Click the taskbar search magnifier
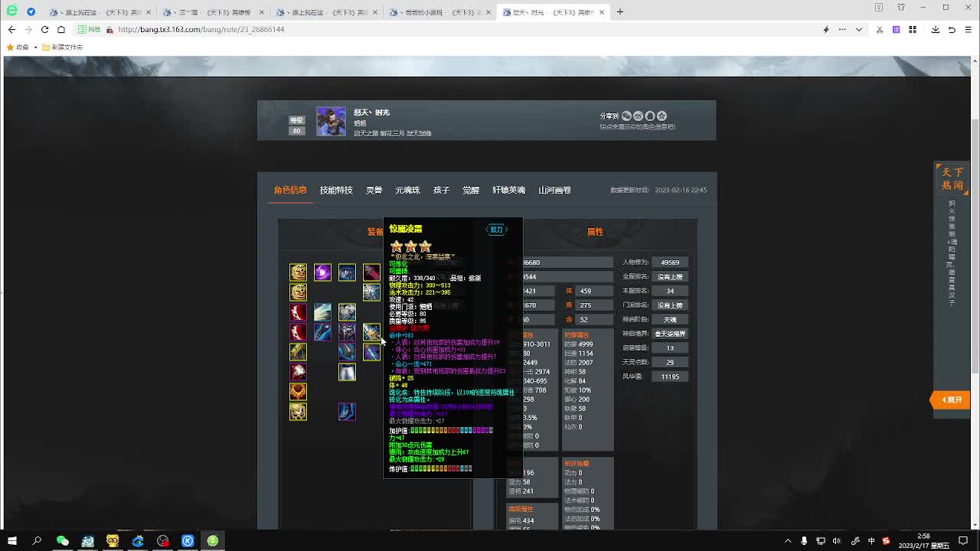 (37, 541)
